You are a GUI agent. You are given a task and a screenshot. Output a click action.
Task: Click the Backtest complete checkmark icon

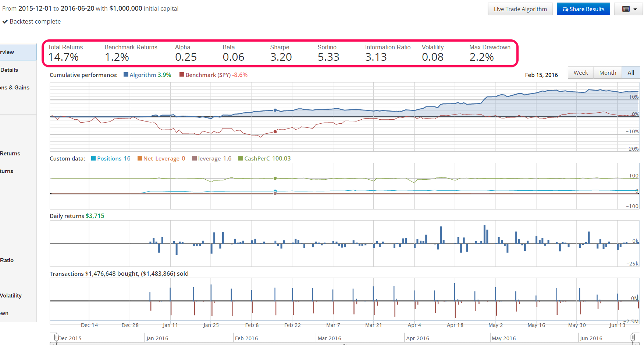(x=5, y=21)
